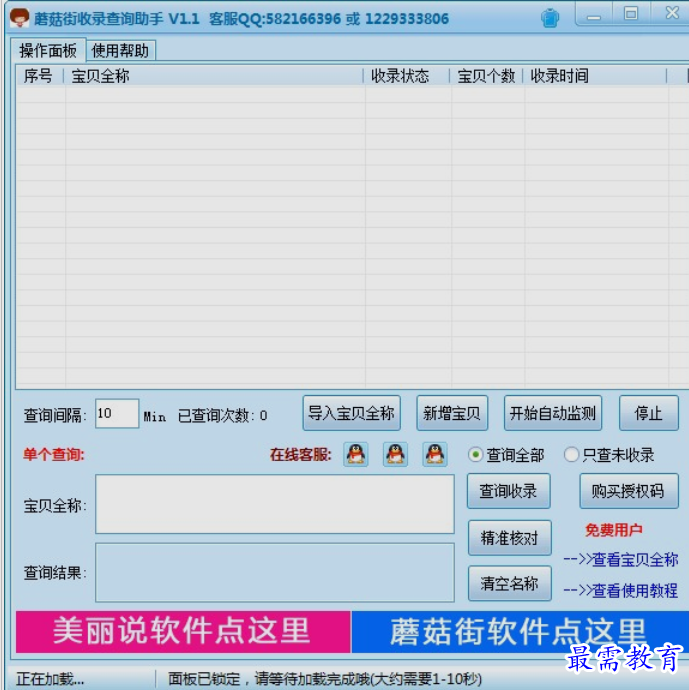
Task: Minimize the window
Action: [594, 15]
